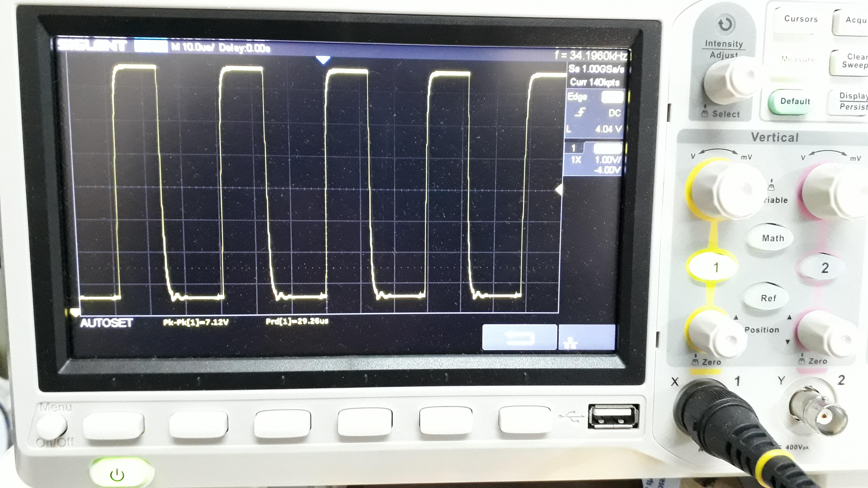Click the Sa 1.00GSa/s sample rate readout
The height and width of the screenshot is (488, 868).
596,69
